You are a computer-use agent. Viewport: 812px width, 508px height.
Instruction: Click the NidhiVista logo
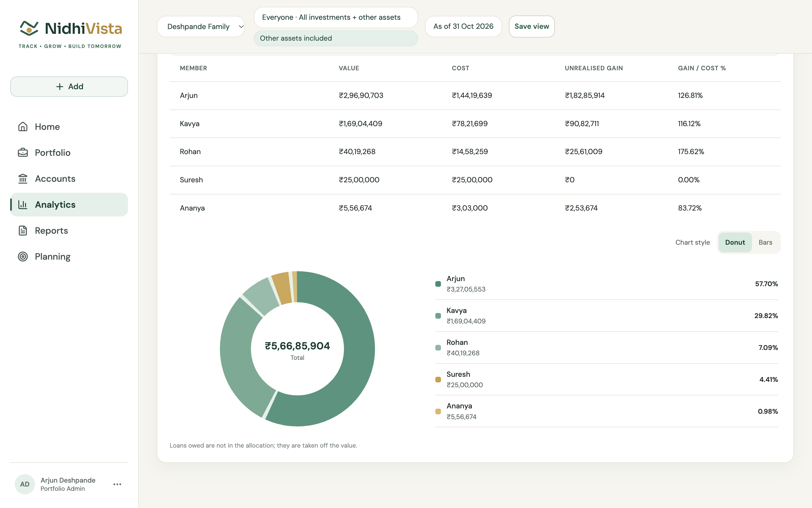click(70, 34)
